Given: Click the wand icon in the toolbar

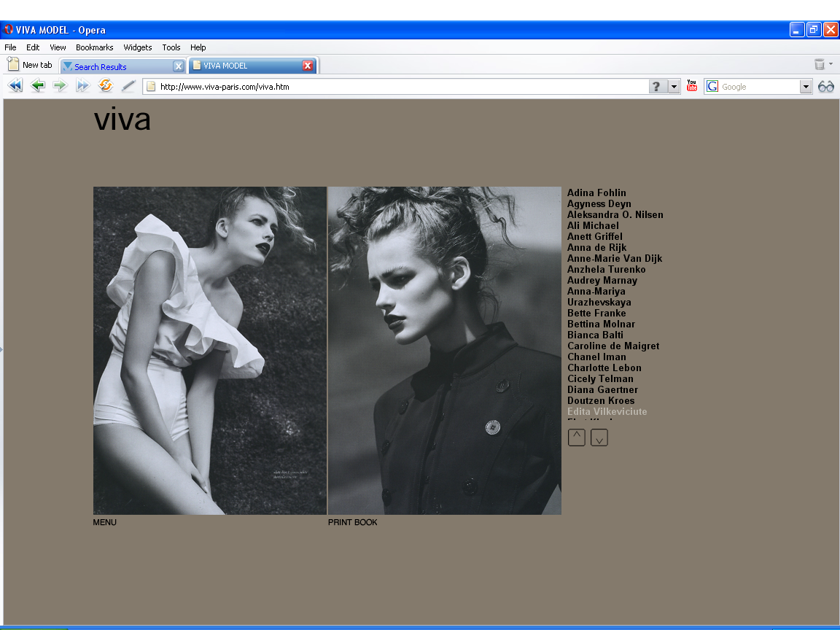Looking at the screenshot, I should pos(128,86).
